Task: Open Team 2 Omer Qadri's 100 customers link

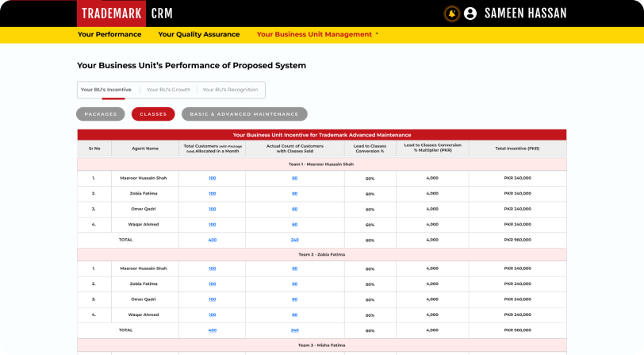Action: click(212, 299)
